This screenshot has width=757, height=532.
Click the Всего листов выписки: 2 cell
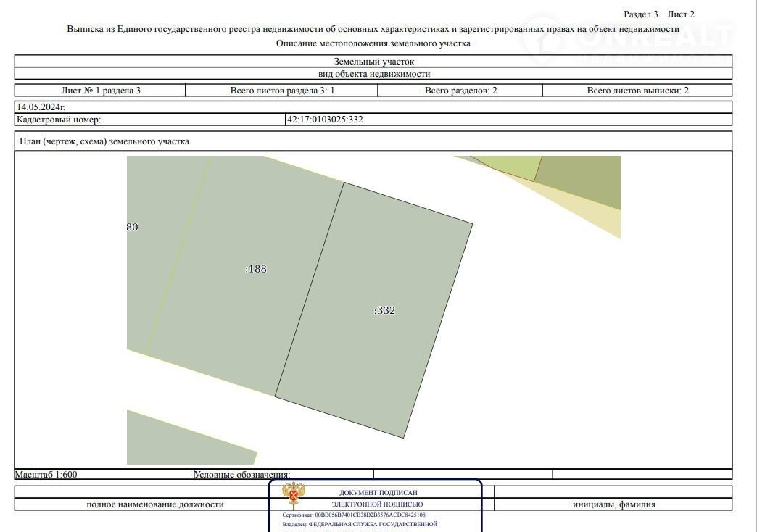click(637, 91)
